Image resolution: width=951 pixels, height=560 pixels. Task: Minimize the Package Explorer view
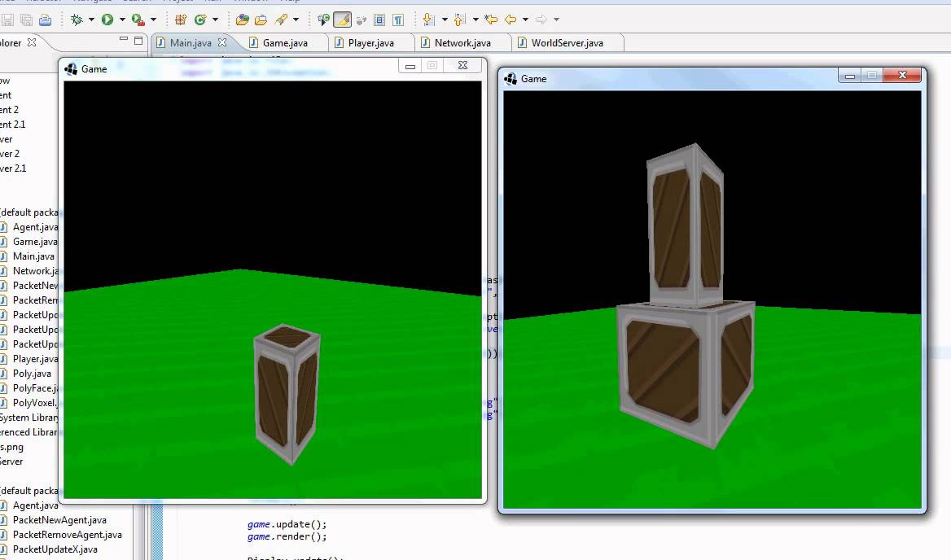(x=124, y=40)
